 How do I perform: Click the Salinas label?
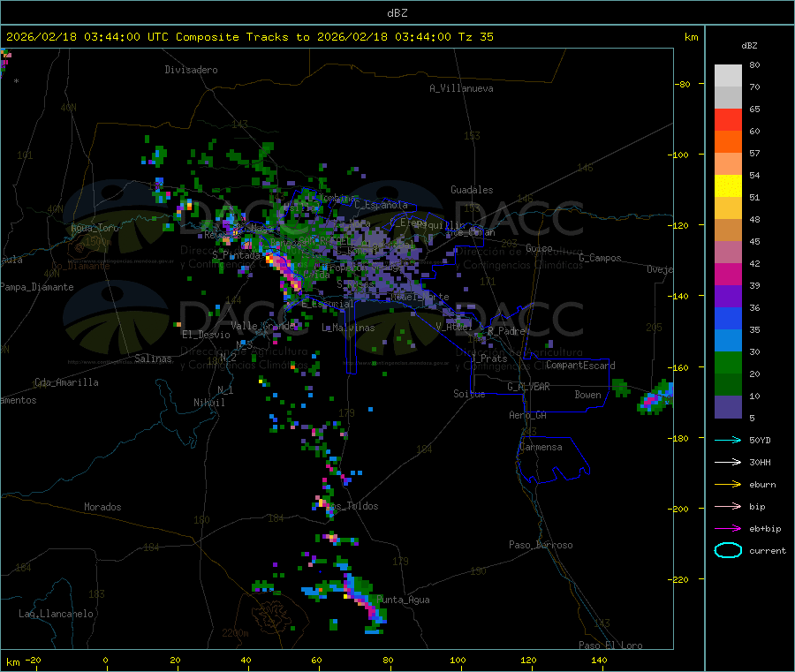tap(153, 359)
